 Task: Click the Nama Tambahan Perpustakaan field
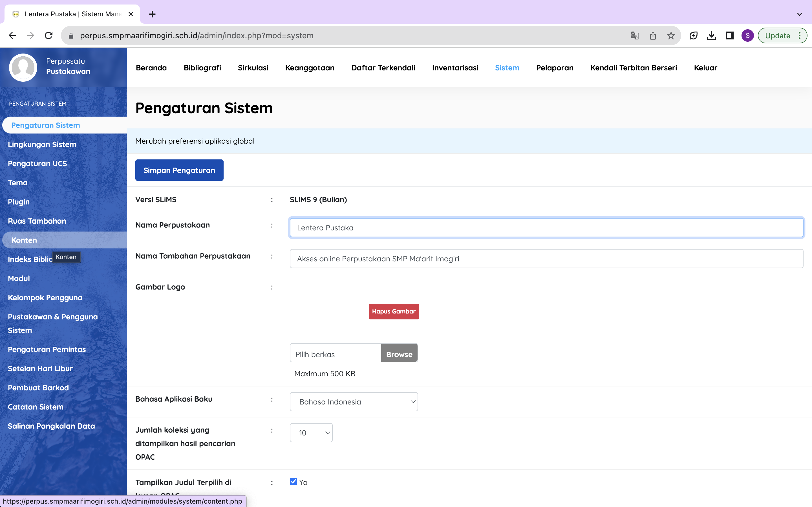[546, 259]
